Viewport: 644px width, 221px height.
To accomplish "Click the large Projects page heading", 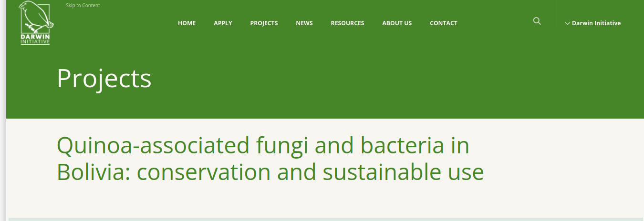I will [x=104, y=79].
